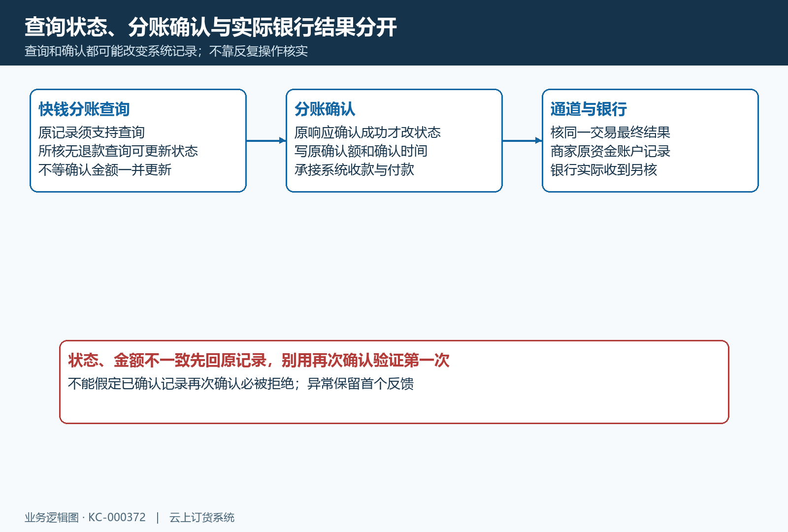Click footer text 业务逻辑图 · KC-000372
Screen dimensions: 788x532
pyautogui.click(x=85, y=518)
